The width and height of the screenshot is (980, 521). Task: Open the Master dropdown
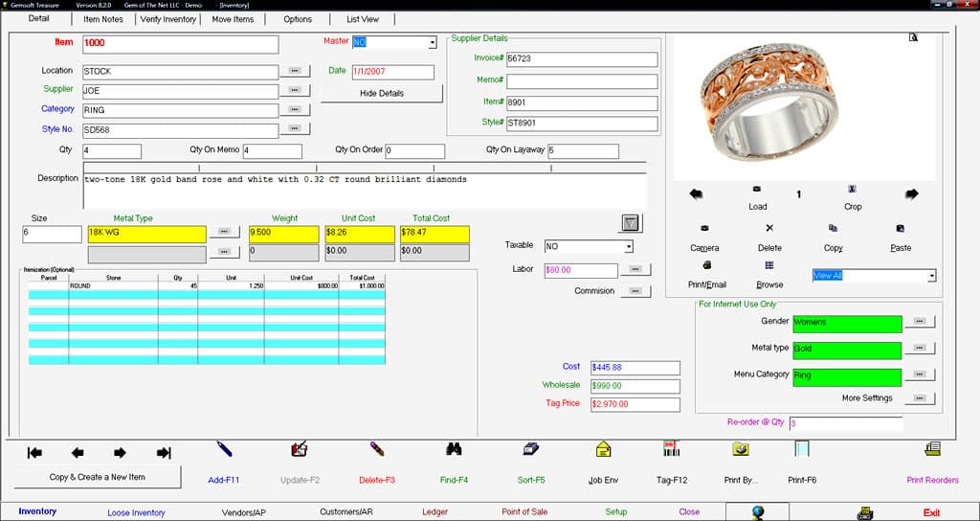(432, 42)
